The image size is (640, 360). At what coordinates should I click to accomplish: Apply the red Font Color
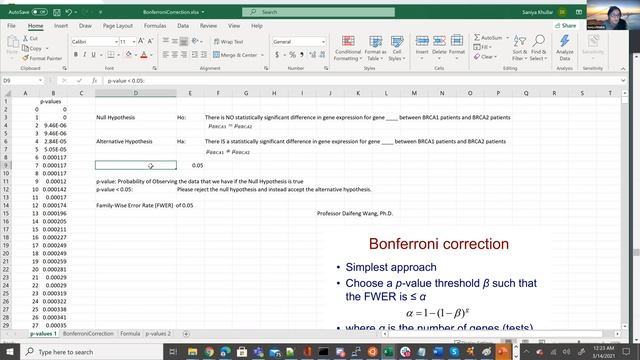click(x=144, y=55)
